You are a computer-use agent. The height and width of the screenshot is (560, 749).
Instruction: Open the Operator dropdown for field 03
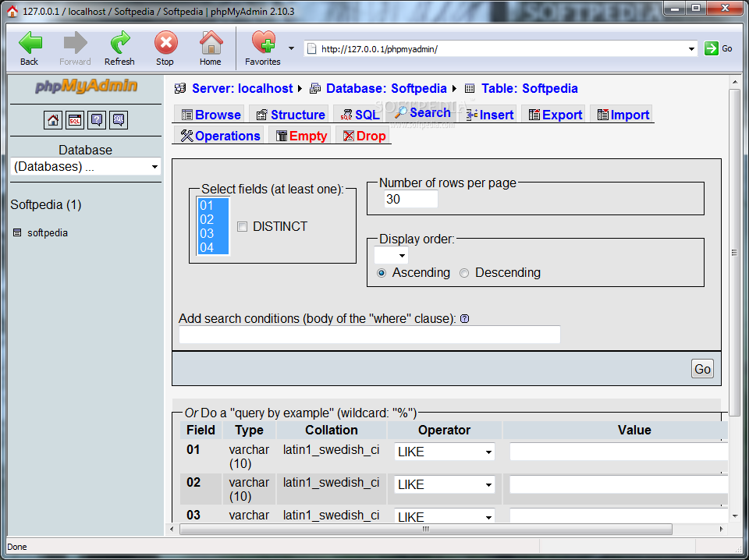[444, 516]
